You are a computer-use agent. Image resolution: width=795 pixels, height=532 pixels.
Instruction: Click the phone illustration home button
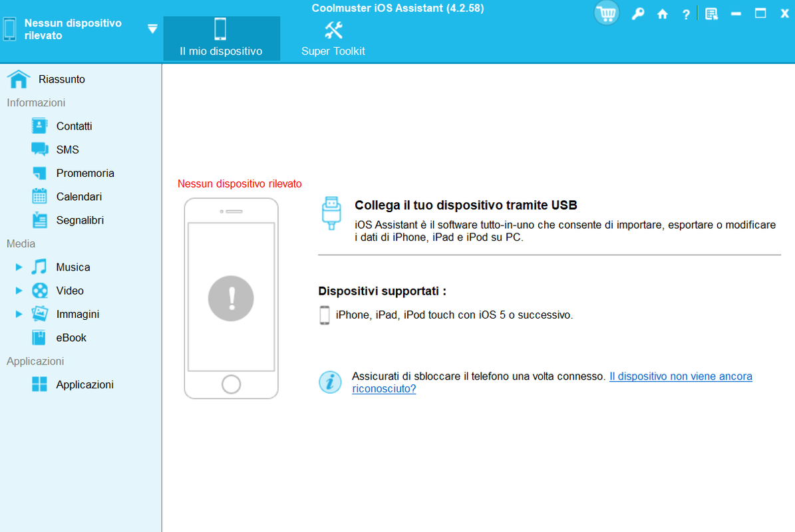tap(232, 384)
